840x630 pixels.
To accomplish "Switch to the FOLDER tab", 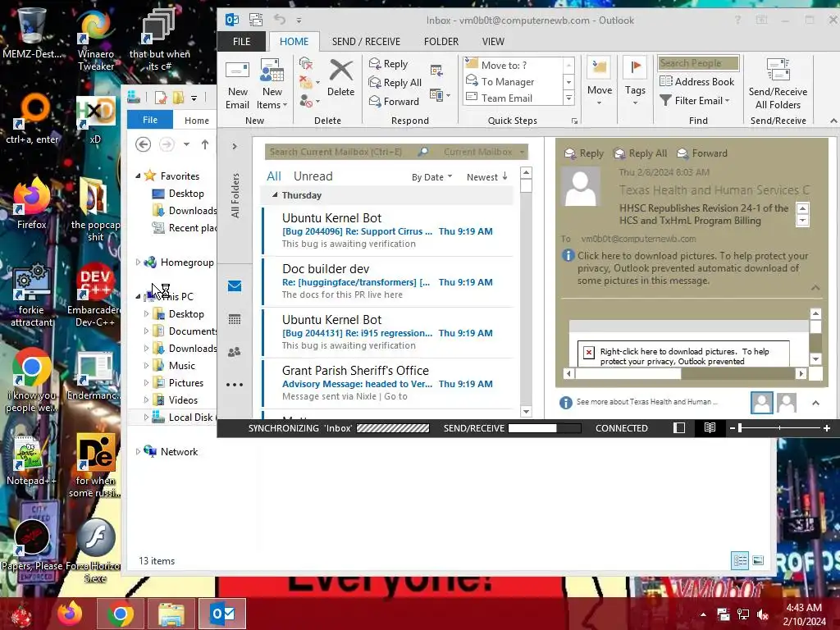I will point(441,41).
